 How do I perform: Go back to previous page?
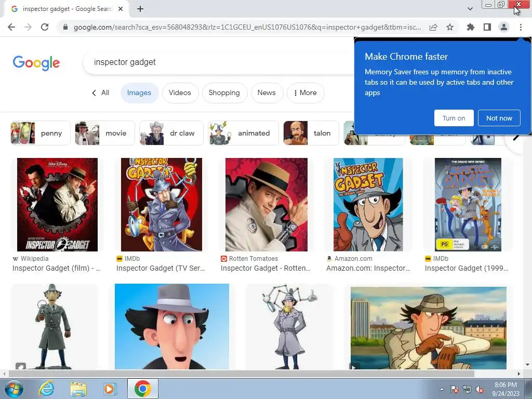[11, 27]
